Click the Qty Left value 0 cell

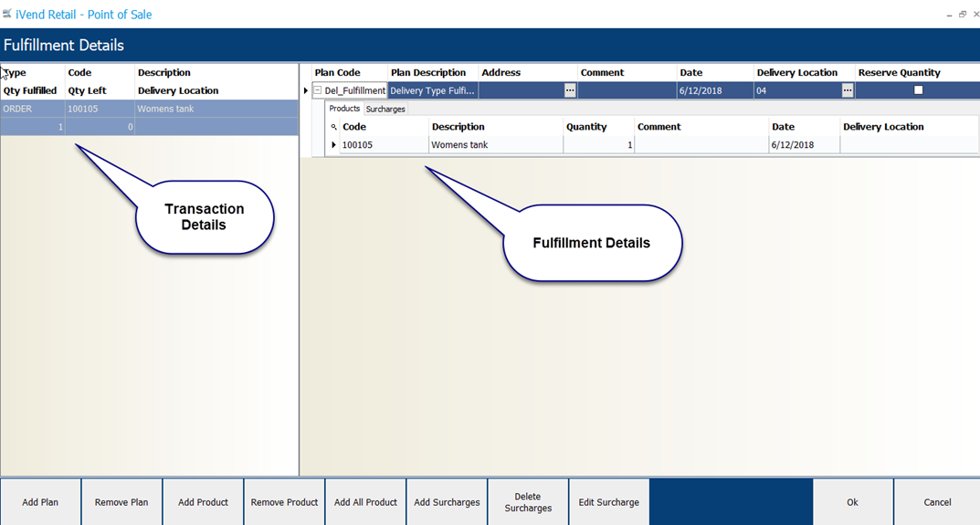100,127
